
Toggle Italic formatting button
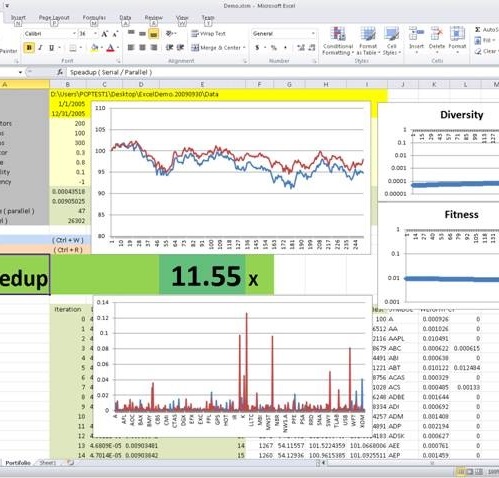[40, 48]
